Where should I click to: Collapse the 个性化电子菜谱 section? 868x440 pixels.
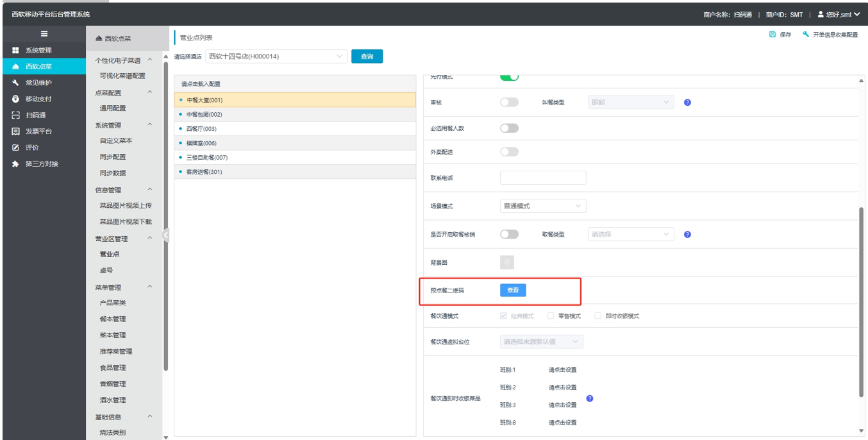point(150,60)
